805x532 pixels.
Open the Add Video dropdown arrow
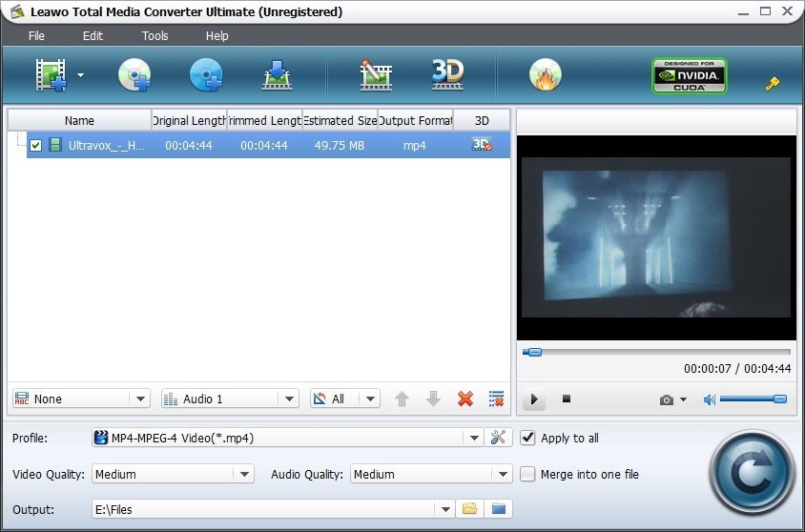point(81,75)
